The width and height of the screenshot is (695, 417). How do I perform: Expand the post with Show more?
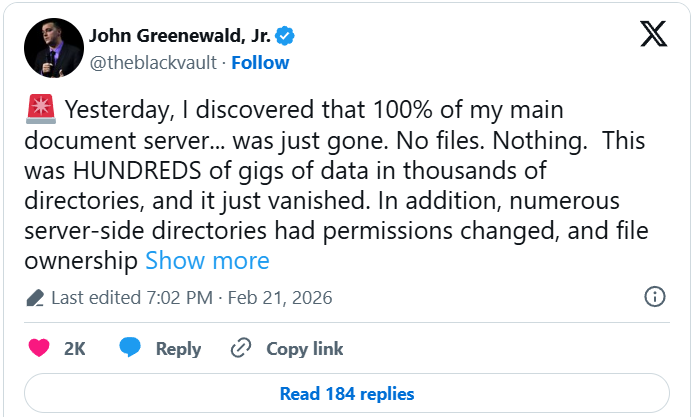coord(207,261)
